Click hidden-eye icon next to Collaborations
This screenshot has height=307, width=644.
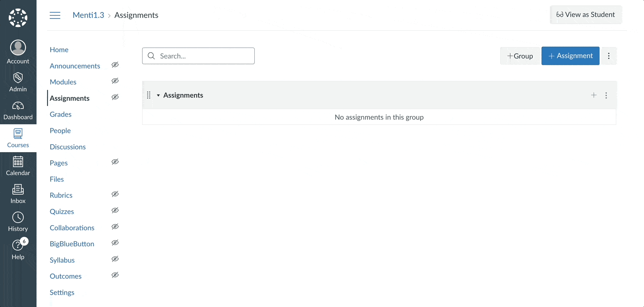pos(115,227)
